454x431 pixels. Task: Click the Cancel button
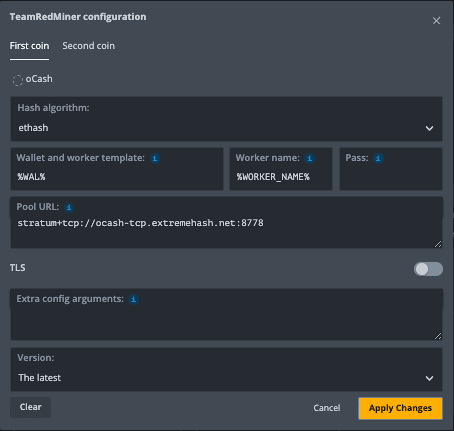(x=327, y=408)
